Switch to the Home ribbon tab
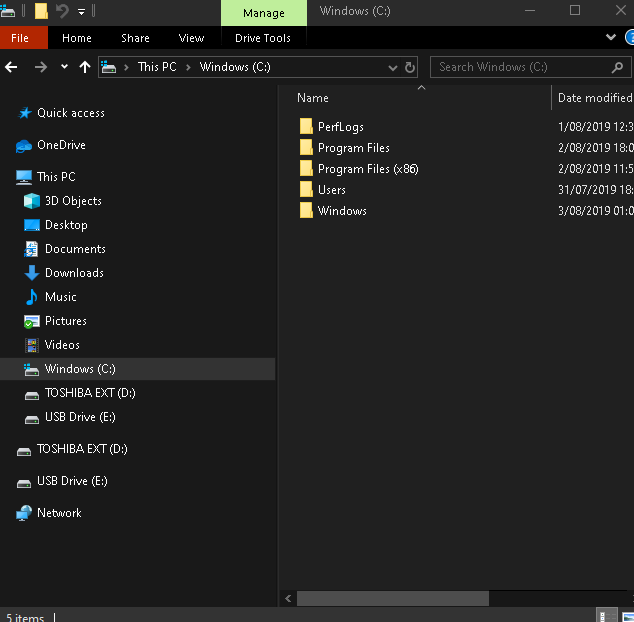This screenshot has height=622, width=634. pos(76,38)
